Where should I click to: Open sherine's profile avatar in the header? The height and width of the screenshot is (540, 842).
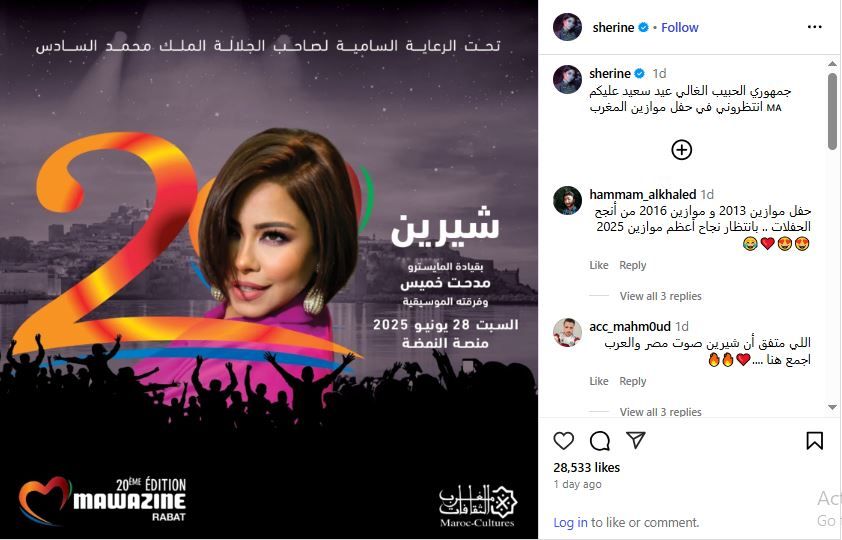pos(567,27)
